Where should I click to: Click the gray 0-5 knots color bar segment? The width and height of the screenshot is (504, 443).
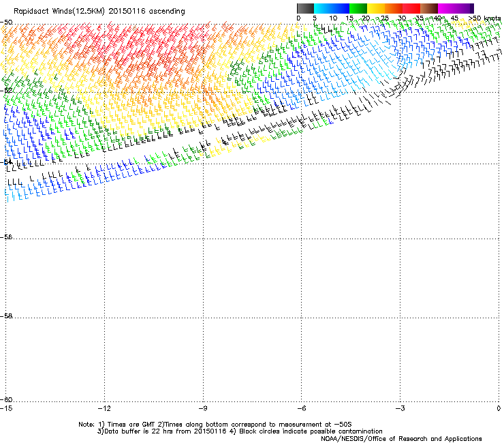[305, 8]
